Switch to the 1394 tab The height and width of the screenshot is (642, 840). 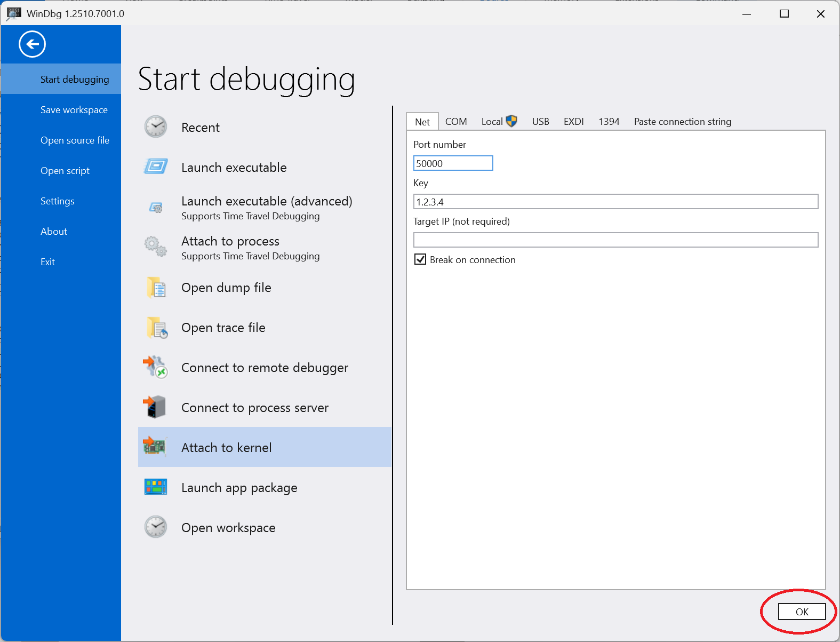(609, 122)
